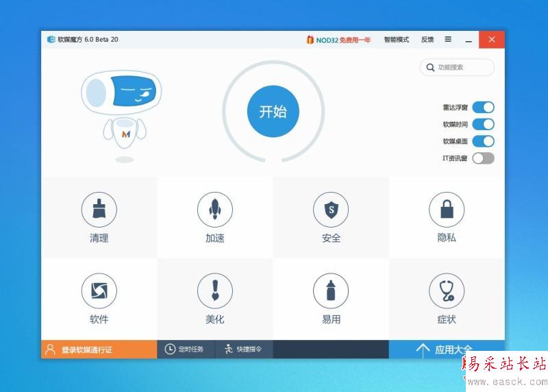Click the 美化 label text
Image resolution: width=548 pixels, height=392 pixels.
click(x=215, y=319)
